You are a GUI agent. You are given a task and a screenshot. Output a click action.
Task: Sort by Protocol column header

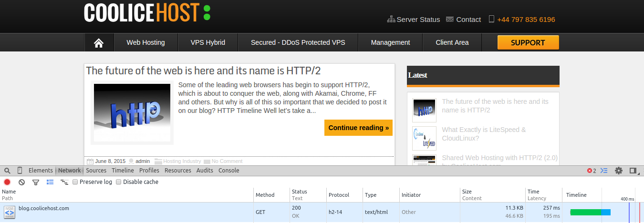[x=344, y=195]
